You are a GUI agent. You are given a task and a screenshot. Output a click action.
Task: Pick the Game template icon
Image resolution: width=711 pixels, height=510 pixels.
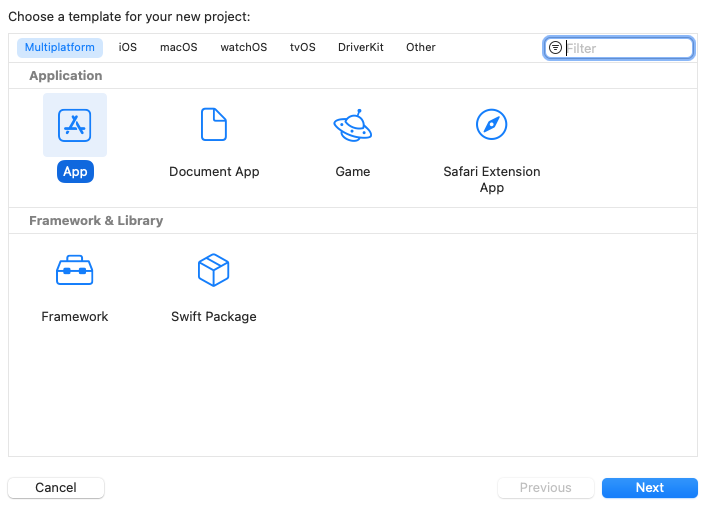352,125
